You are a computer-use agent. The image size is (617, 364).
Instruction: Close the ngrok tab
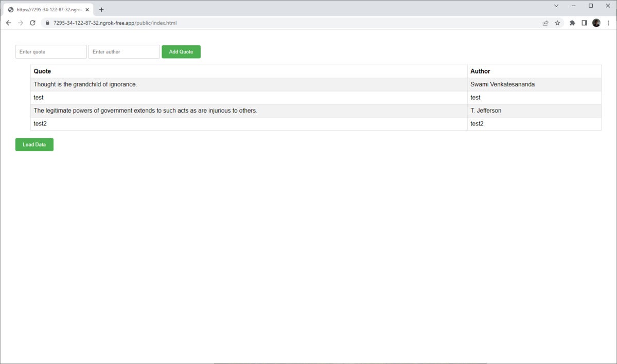(x=87, y=9)
